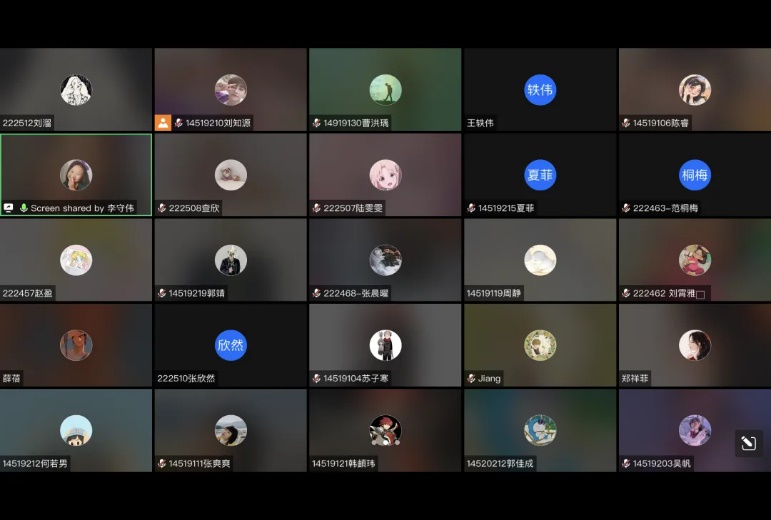This screenshot has width=771, height=520.
Task: Click the muted mic icon next to 14519203吴帆
Action: pos(626,464)
